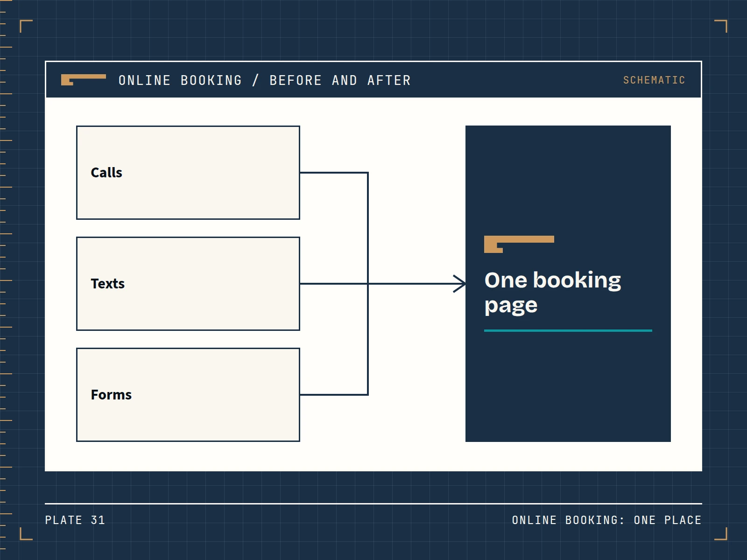Click the footer text 'ONLINE BOOKING: ONE PLACE'
The width and height of the screenshot is (747, 560).
606,520
